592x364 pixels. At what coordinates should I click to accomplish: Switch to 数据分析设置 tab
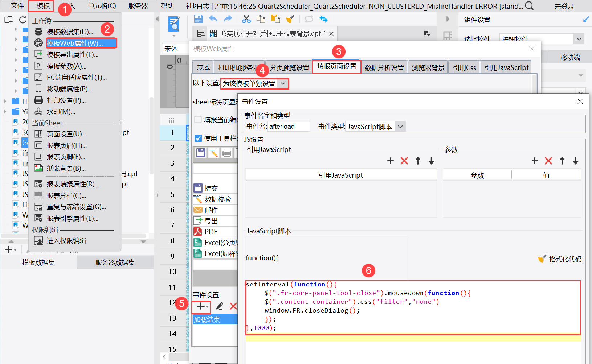pyautogui.click(x=384, y=67)
